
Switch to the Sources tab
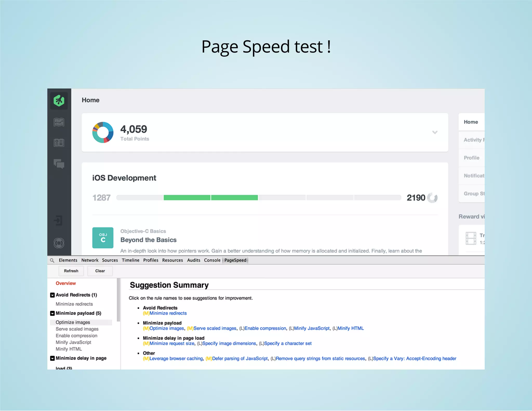click(110, 260)
